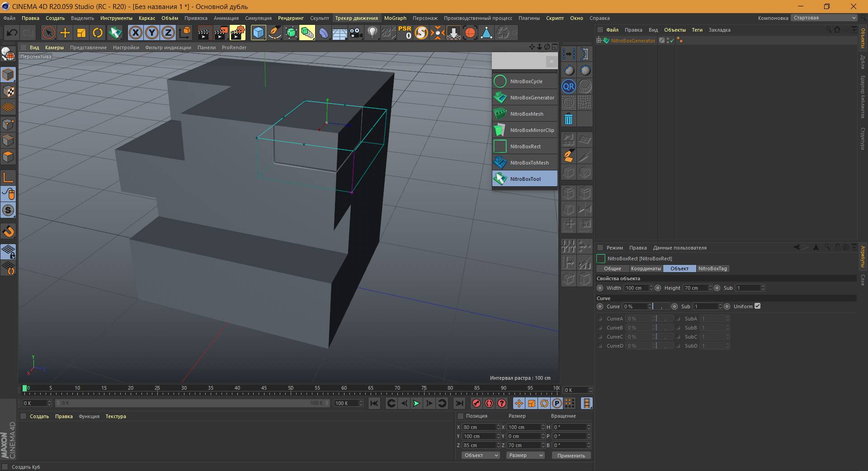
Task: Activate the Move tool in the top toolbar
Action: (65, 33)
